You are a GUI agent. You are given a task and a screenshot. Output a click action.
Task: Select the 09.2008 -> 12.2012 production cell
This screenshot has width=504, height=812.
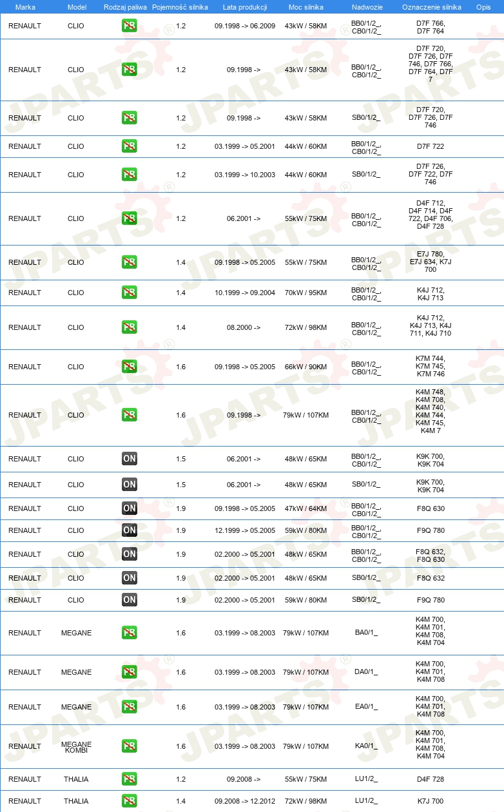click(245, 801)
